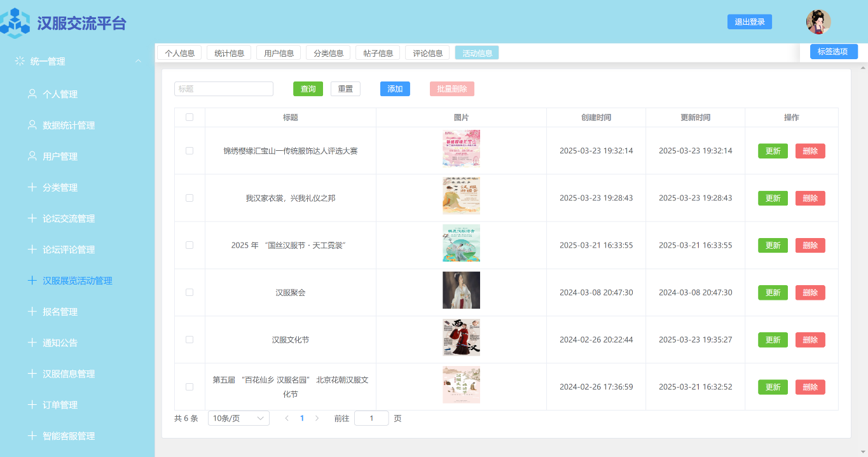Click the plus icon next to 论坛交流管理
868x457 pixels.
(32, 218)
